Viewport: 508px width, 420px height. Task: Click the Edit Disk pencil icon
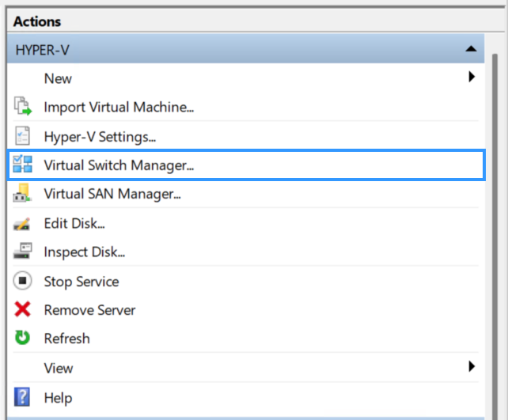[22, 224]
